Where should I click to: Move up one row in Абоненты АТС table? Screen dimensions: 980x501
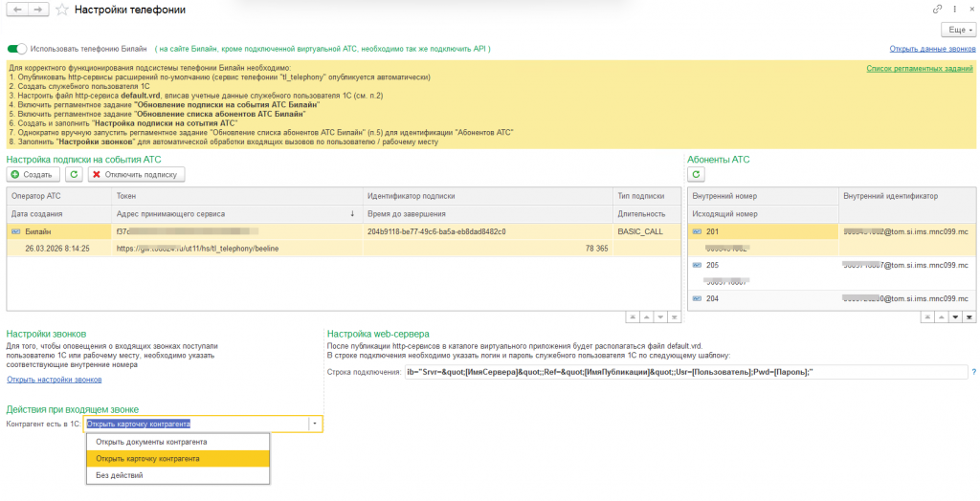click(x=942, y=318)
